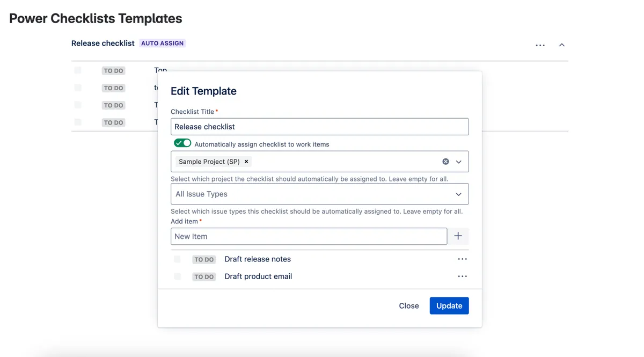
Task: Open the Draft product email status TO DO
Action: (x=204, y=277)
